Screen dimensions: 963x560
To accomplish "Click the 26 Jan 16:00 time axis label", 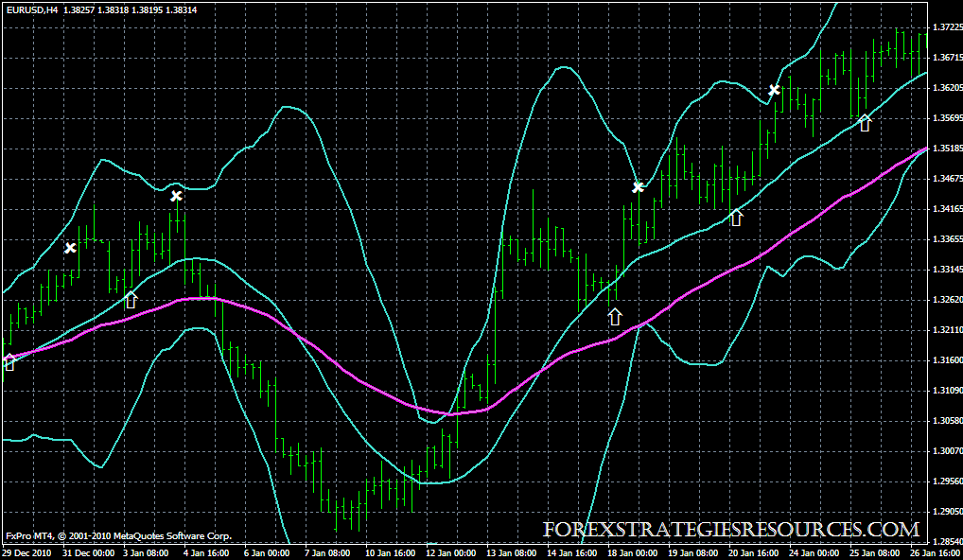I will 936,553.
